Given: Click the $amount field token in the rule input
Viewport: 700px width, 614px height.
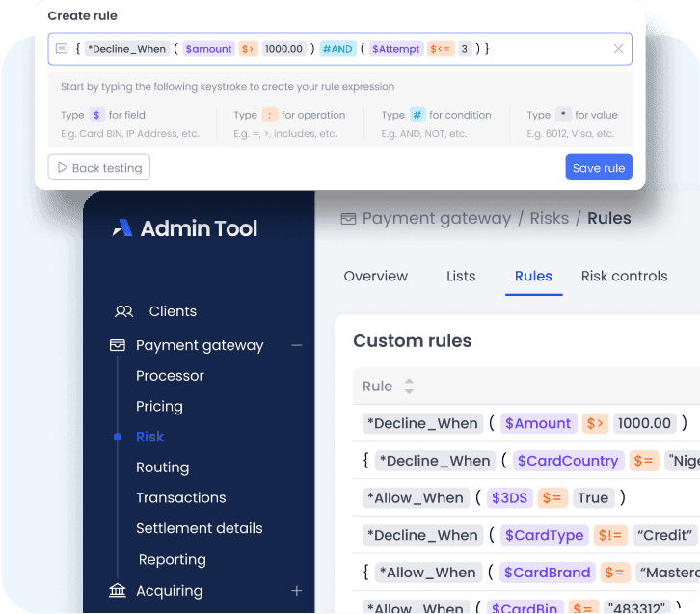Looking at the screenshot, I should (208, 48).
